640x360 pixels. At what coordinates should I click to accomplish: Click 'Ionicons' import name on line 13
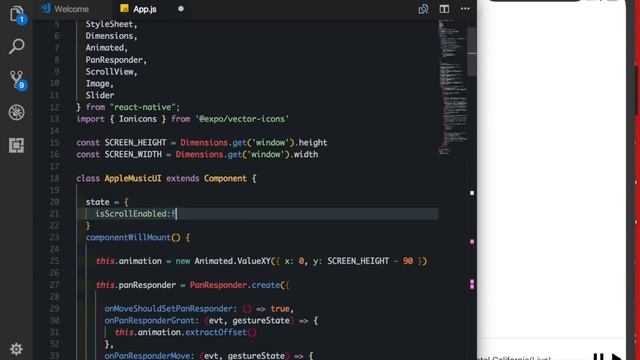click(138, 119)
